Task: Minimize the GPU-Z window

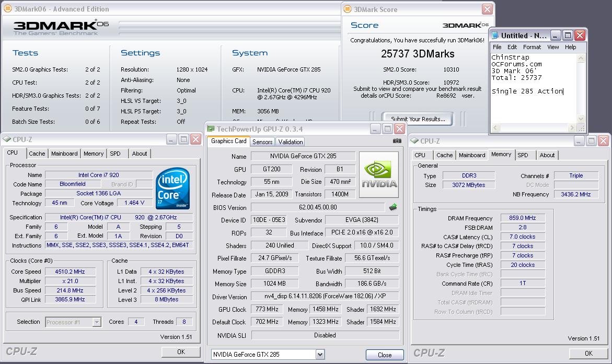Action: [x=375, y=129]
